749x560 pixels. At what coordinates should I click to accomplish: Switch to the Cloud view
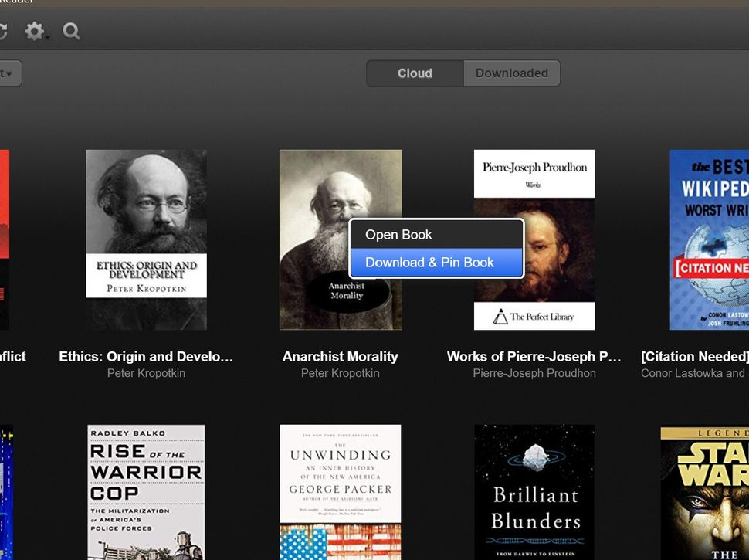(414, 73)
